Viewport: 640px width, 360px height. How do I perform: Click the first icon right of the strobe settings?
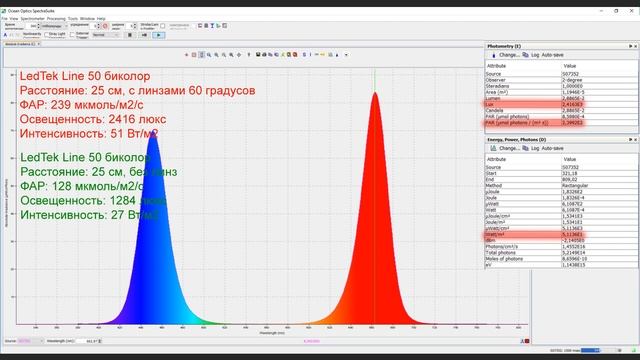click(x=200, y=26)
